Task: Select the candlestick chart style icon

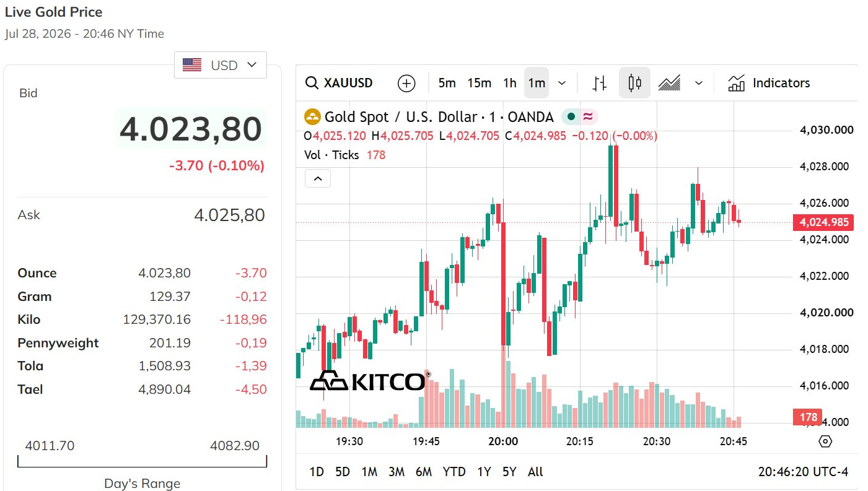Action: [x=634, y=83]
